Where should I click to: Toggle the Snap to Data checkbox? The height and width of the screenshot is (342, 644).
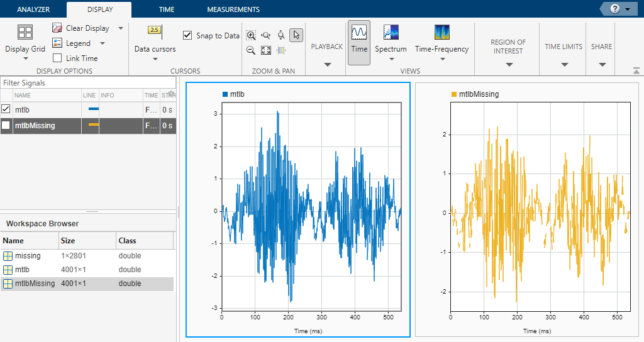(187, 35)
